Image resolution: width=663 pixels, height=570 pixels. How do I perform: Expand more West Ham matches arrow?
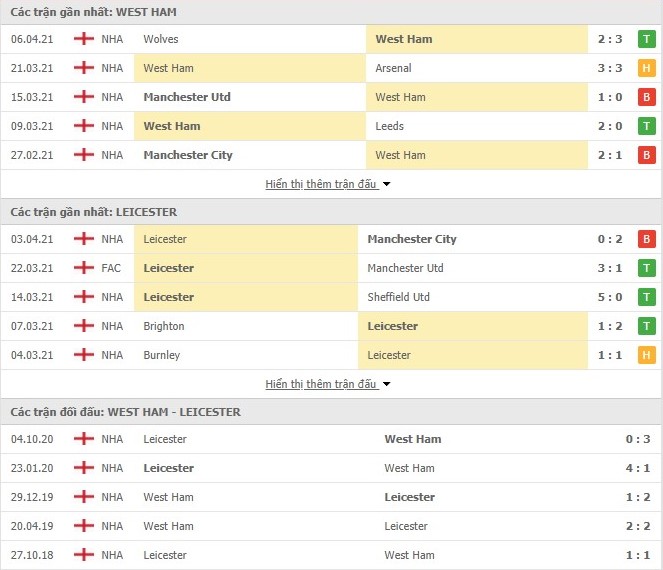coord(387,184)
